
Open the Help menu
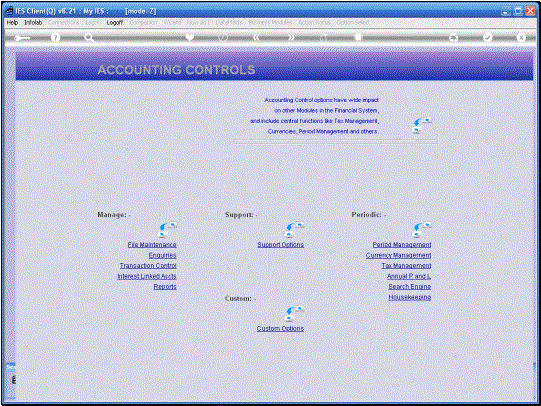(x=12, y=22)
